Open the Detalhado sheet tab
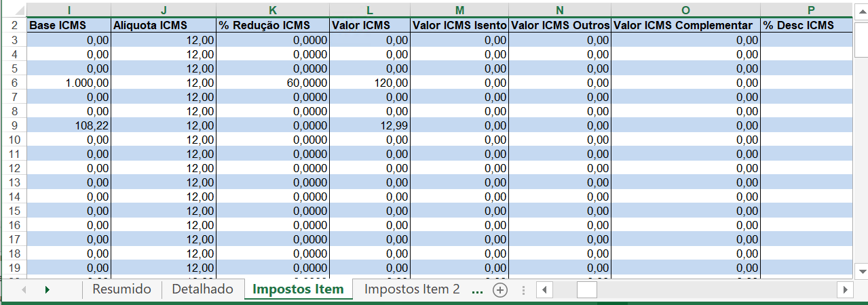Screen dimensions: 868x305 [203, 289]
